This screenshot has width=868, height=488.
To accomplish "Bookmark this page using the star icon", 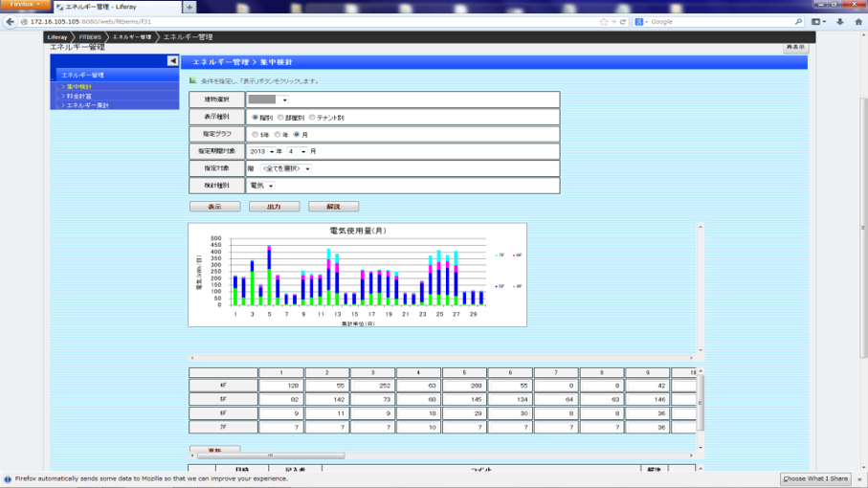I will (x=604, y=21).
